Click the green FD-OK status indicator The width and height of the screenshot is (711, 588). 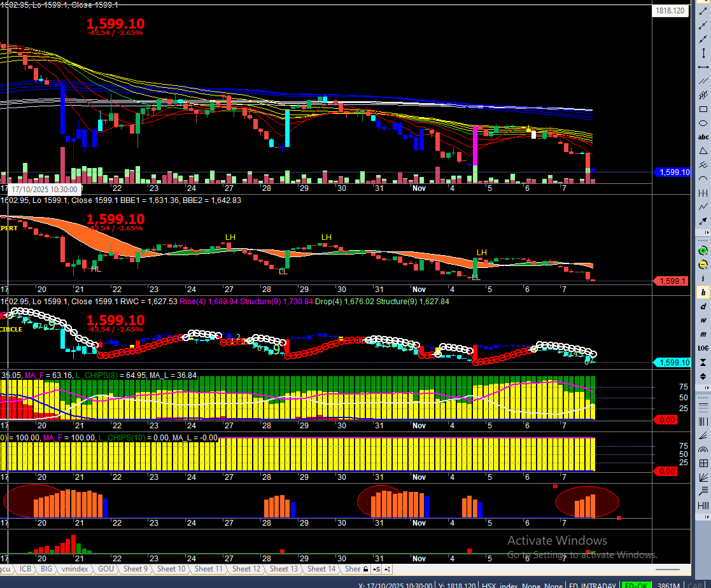pyautogui.click(x=636, y=585)
